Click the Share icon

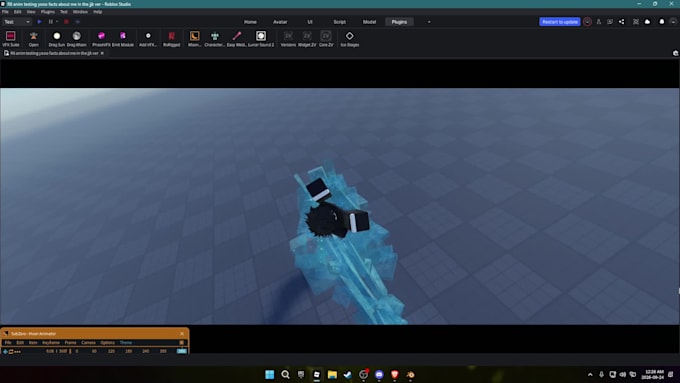point(621,22)
